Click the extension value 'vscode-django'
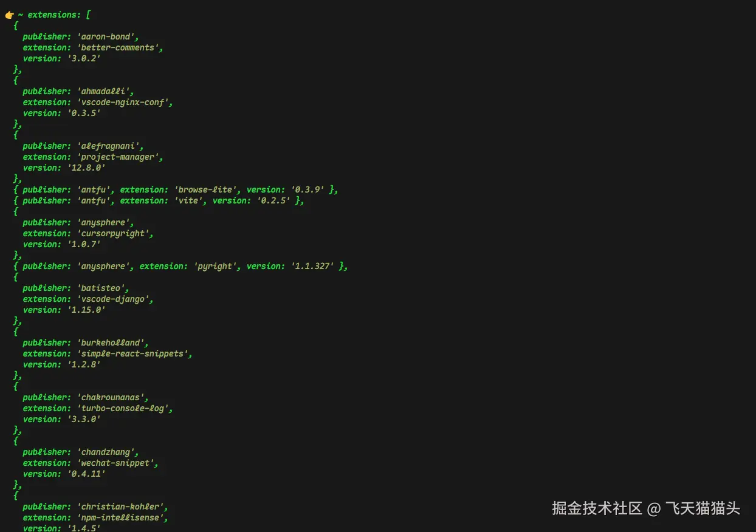Viewport: 756px width, 532px height. click(x=113, y=299)
